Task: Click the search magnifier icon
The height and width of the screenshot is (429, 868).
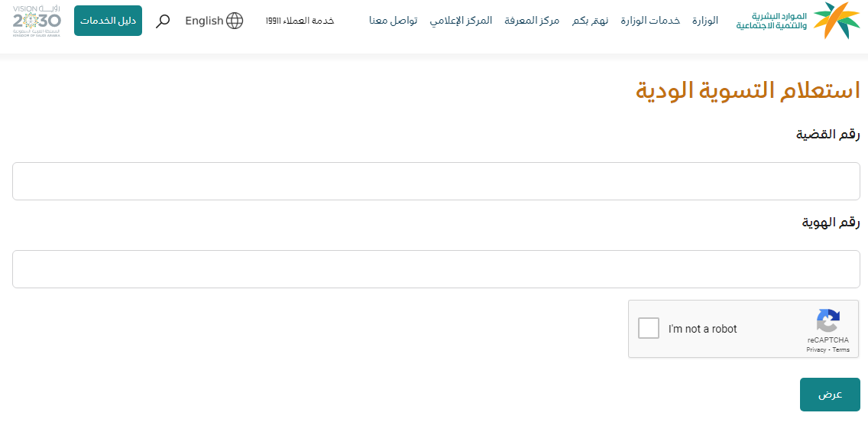Action: point(163,21)
